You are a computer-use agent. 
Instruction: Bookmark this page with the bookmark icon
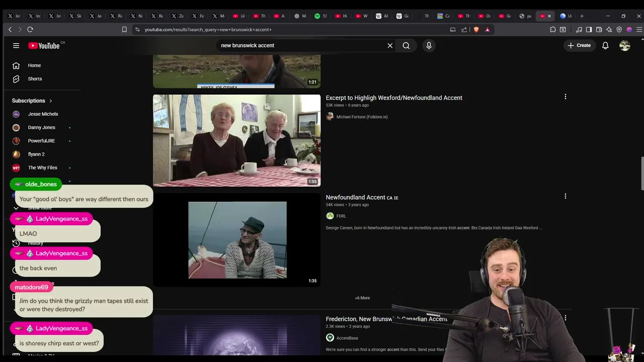pyautogui.click(x=124, y=30)
